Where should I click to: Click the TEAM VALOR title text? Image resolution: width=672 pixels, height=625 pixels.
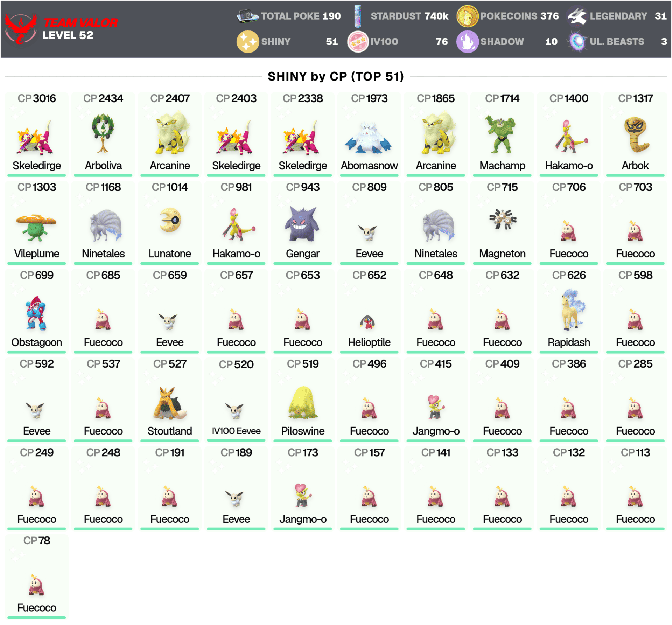[81, 22]
